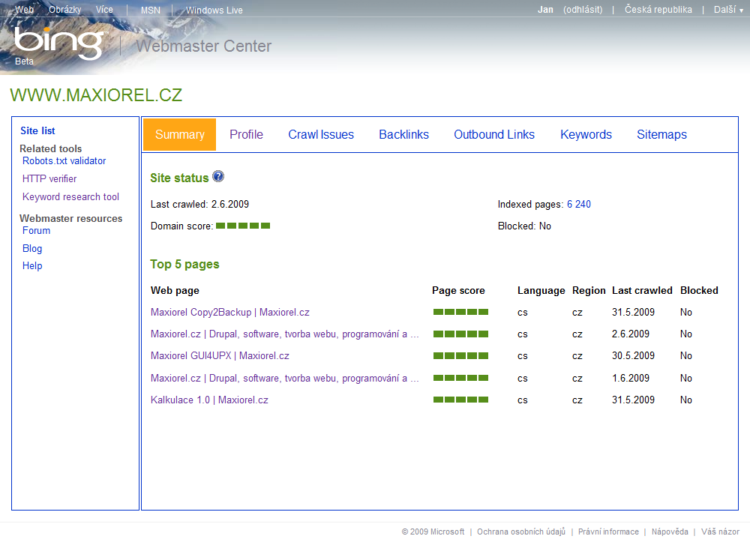Click the Related tools heading
The height and width of the screenshot is (560, 750).
tap(51, 148)
